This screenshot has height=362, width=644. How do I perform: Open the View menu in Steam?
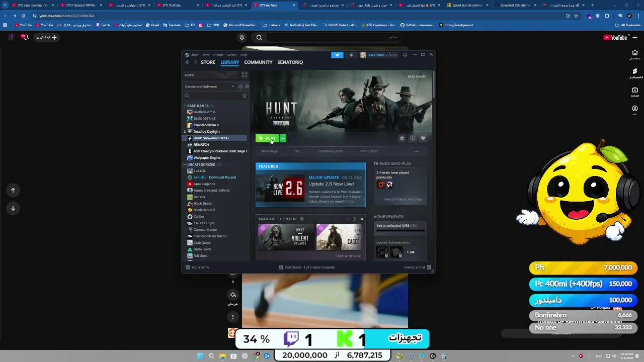206,55
